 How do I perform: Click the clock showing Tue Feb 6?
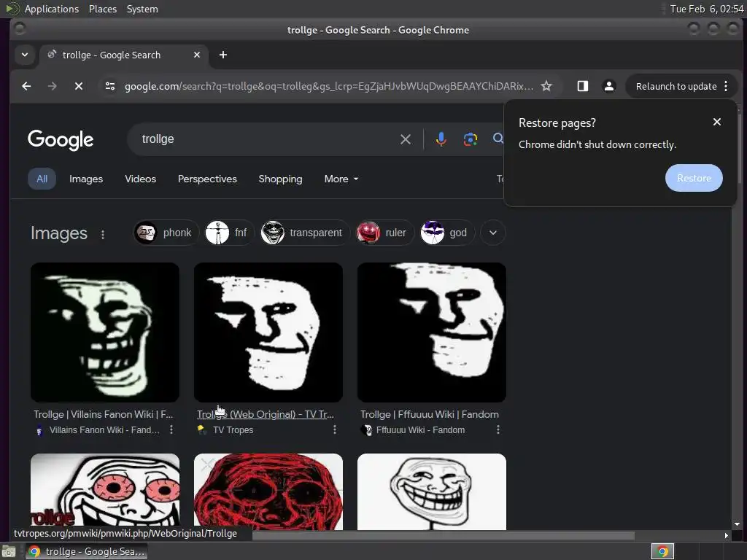(706, 9)
